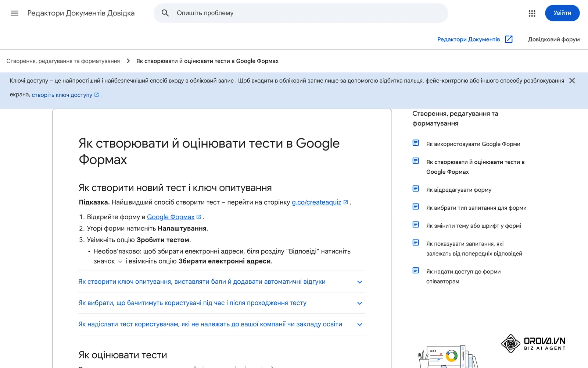The height and width of the screenshot is (368, 588).
Task: Click article icon beside Як показувати запитання
Action: pos(416,243)
